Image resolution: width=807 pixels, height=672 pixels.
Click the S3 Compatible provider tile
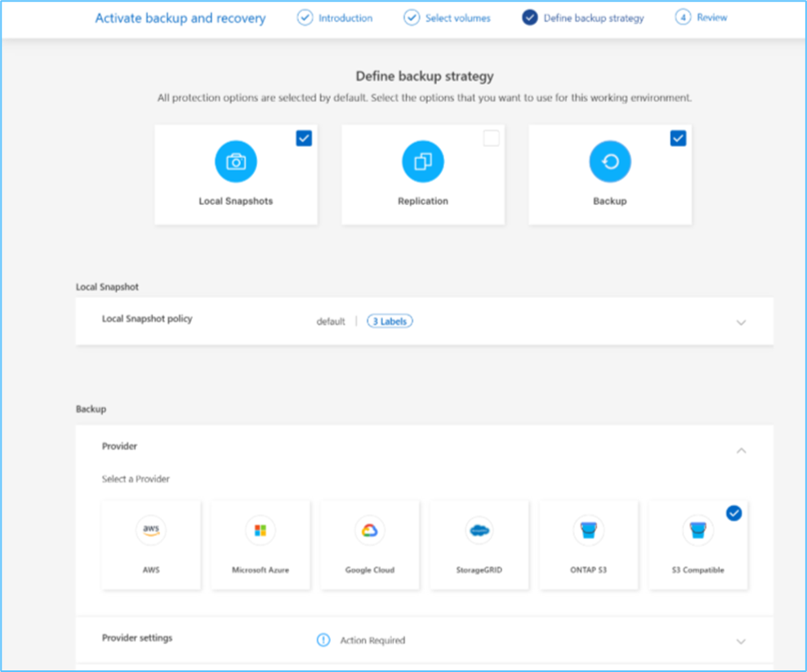[698, 544]
